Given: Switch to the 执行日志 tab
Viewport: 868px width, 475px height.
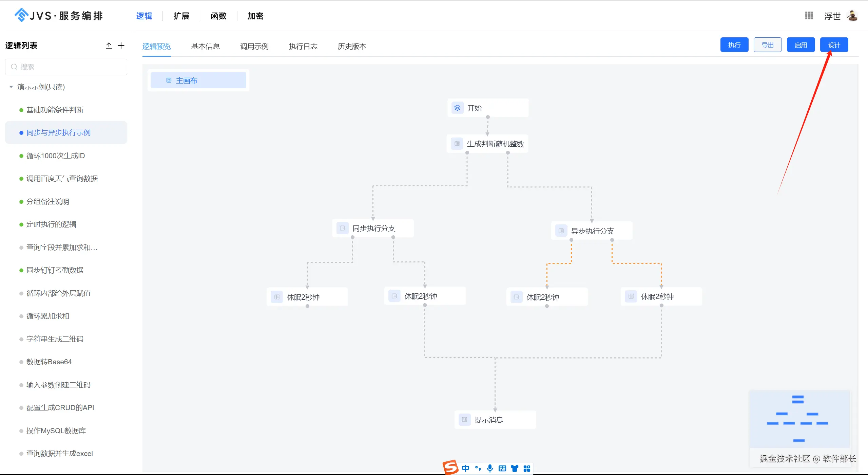Looking at the screenshot, I should [303, 46].
